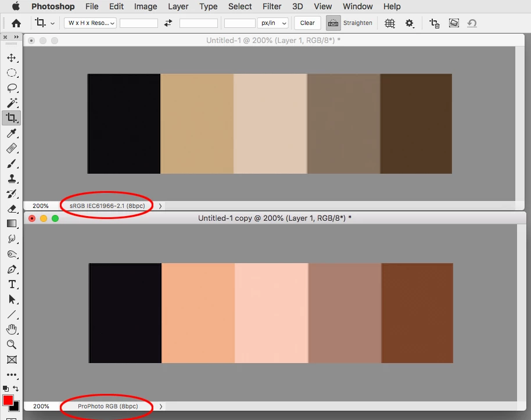Select the Smudge tool

[12, 239]
